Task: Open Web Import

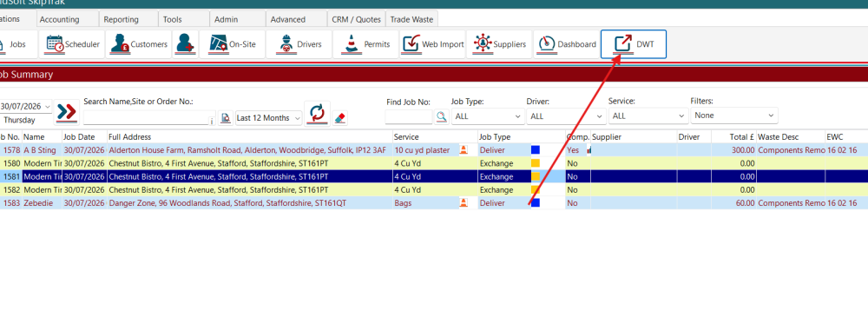Action: pos(432,44)
